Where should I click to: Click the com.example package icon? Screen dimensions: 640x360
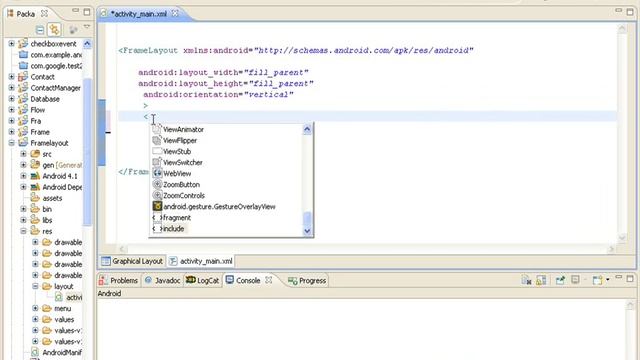point(23,54)
